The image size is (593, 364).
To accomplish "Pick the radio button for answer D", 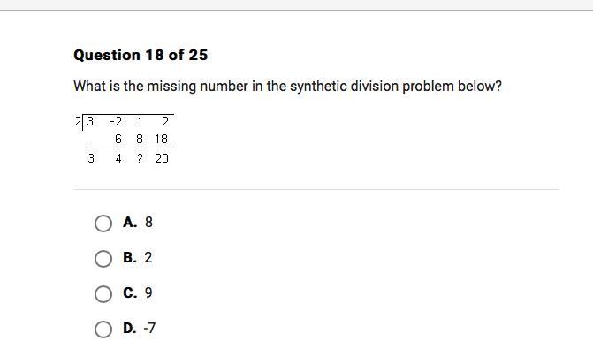I will [x=103, y=330].
